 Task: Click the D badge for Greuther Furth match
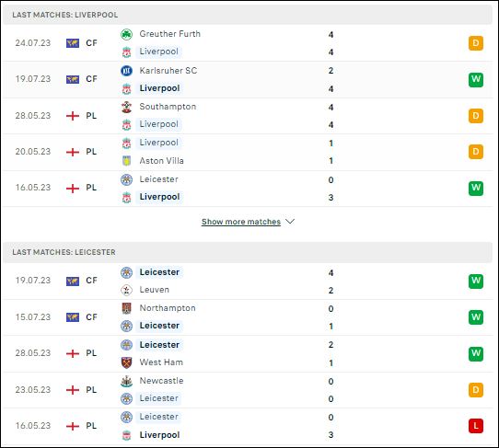(476, 43)
